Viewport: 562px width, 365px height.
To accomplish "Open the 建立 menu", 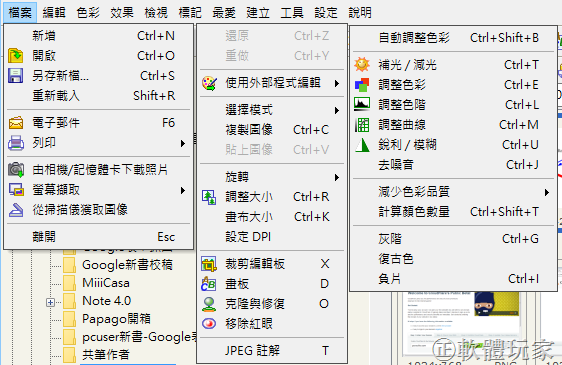I will [x=258, y=13].
